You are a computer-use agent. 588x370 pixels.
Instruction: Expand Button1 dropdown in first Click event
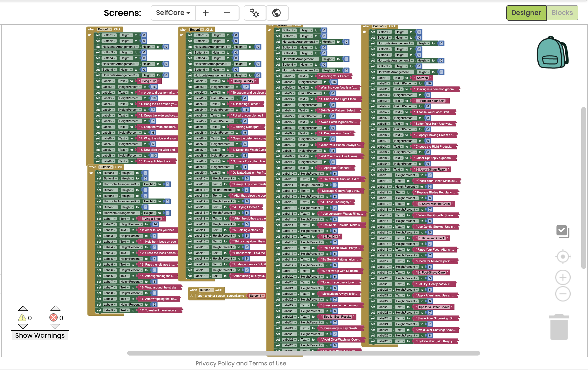click(105, 29)
